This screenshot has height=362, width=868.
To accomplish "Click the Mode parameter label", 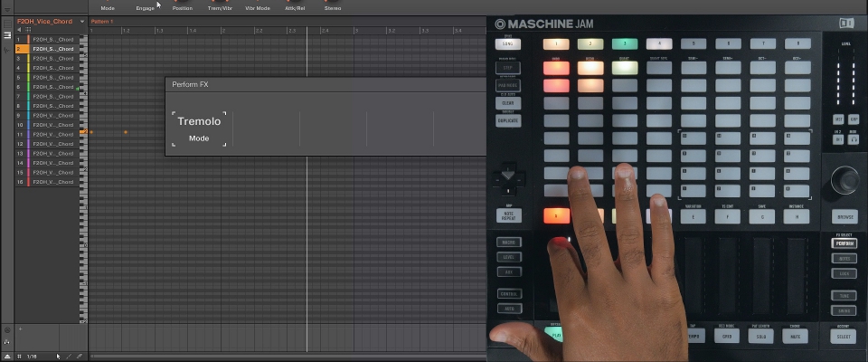I will pos(108,8).
